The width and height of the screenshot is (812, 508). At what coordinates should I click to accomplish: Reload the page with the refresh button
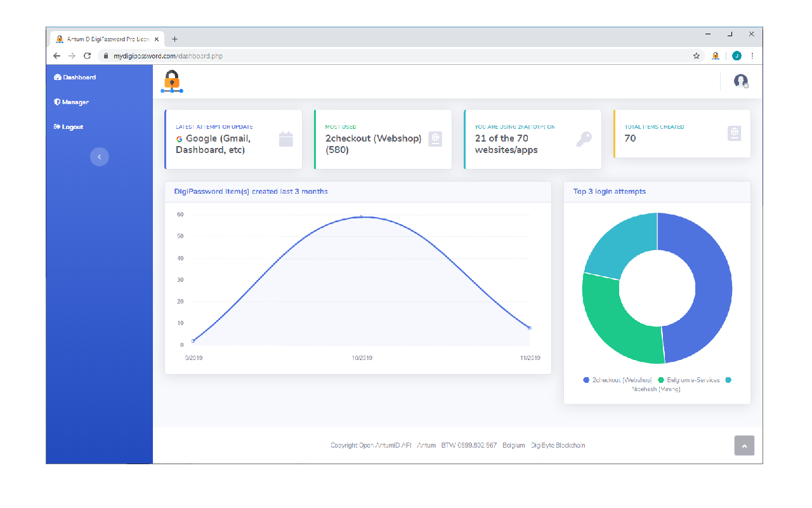(88, 56)
